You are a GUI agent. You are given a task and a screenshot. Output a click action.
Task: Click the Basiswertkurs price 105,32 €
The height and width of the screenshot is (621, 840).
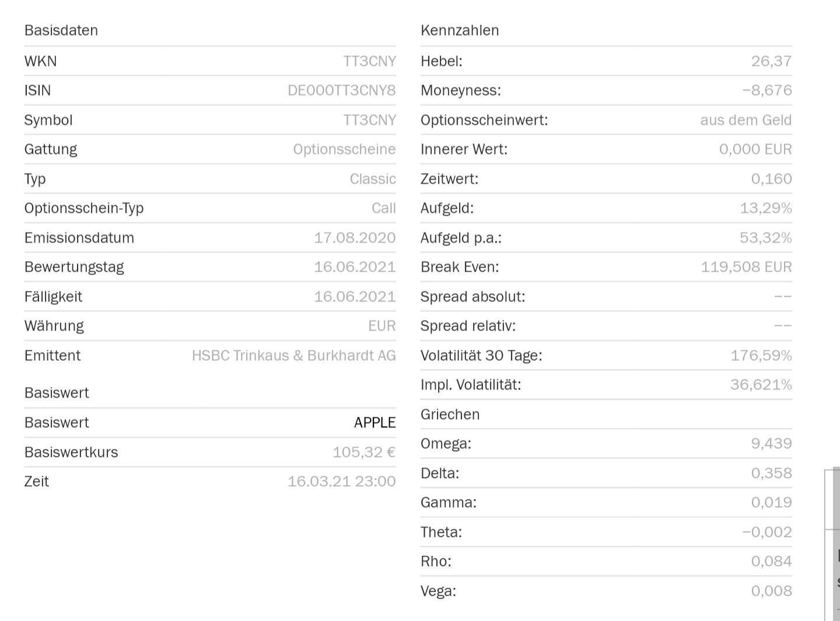point(364,452)
